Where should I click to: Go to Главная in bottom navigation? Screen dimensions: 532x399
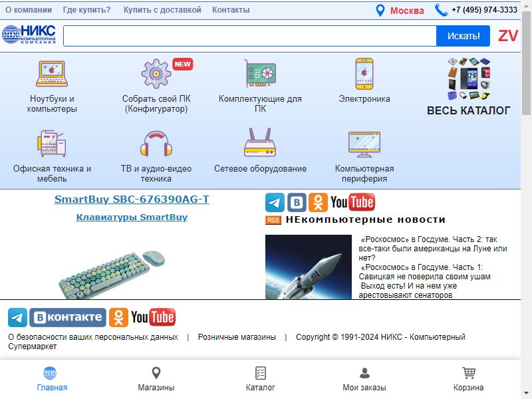(52, 379)
